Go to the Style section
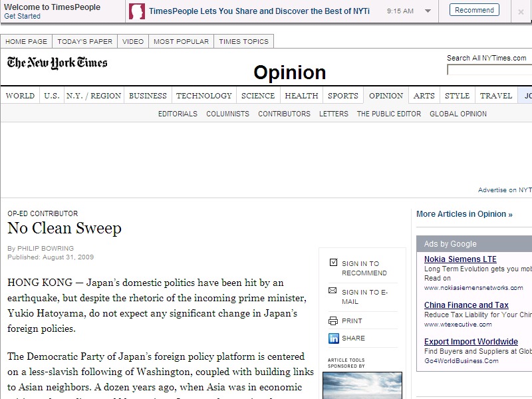 pyautogui.click(x=458, y=96)
